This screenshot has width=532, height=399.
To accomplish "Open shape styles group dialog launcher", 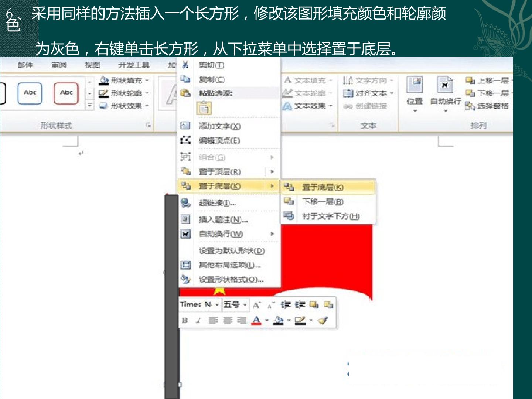I will (148, 126).
